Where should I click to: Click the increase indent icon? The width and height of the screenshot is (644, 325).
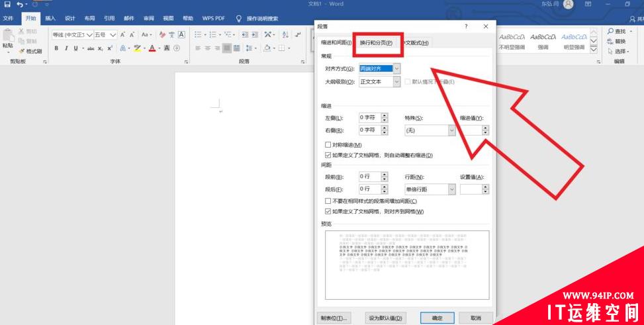pyautogui.click(x=255, y=35)
